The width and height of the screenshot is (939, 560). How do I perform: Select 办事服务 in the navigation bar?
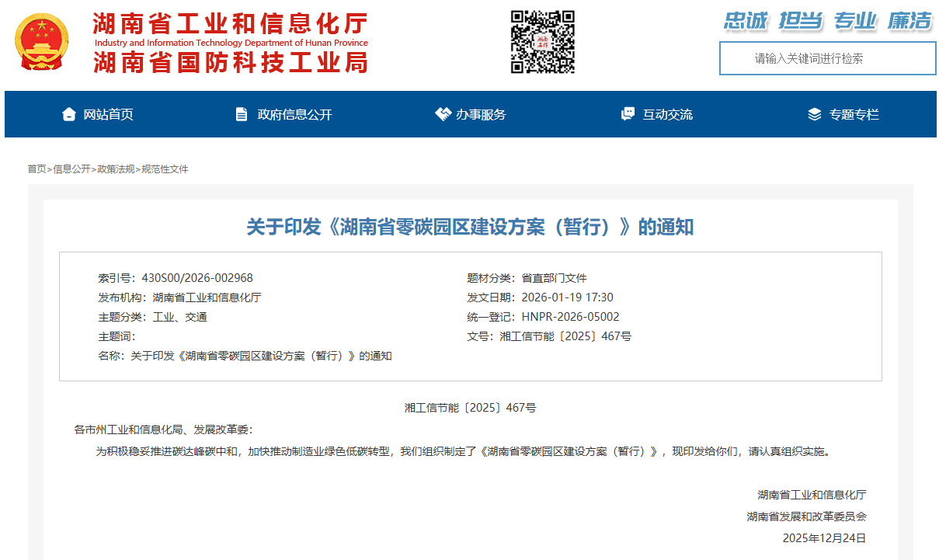[481, 114]
